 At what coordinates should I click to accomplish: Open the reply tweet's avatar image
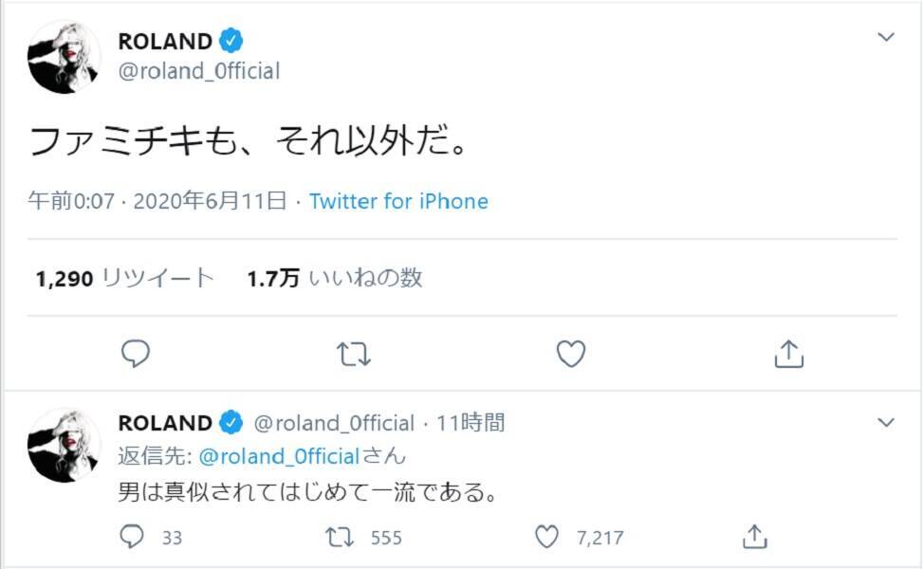tap(65, 444)
